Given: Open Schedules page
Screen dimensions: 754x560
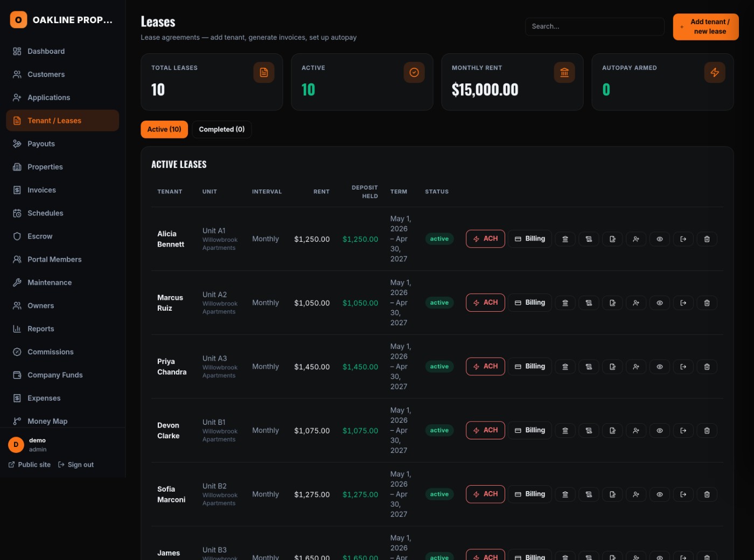Looking at the screenshot, I should [x=62, y=213].
